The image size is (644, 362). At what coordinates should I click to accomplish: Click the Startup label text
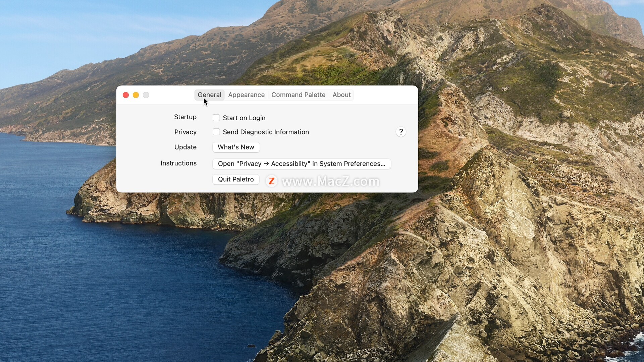(185, 117)
